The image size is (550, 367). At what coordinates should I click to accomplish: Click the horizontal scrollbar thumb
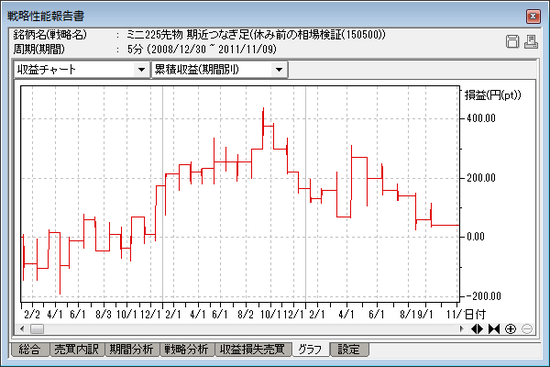[37, 329]
